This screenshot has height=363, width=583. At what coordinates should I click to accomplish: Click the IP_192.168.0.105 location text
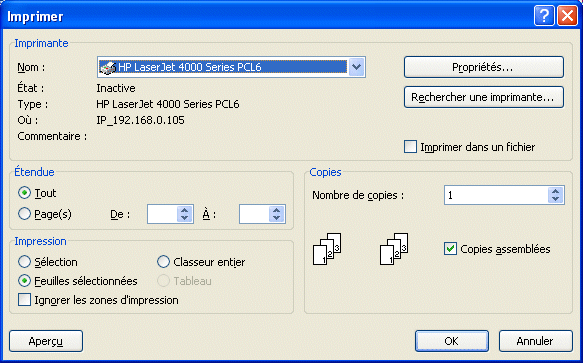(x=140, y=120)
